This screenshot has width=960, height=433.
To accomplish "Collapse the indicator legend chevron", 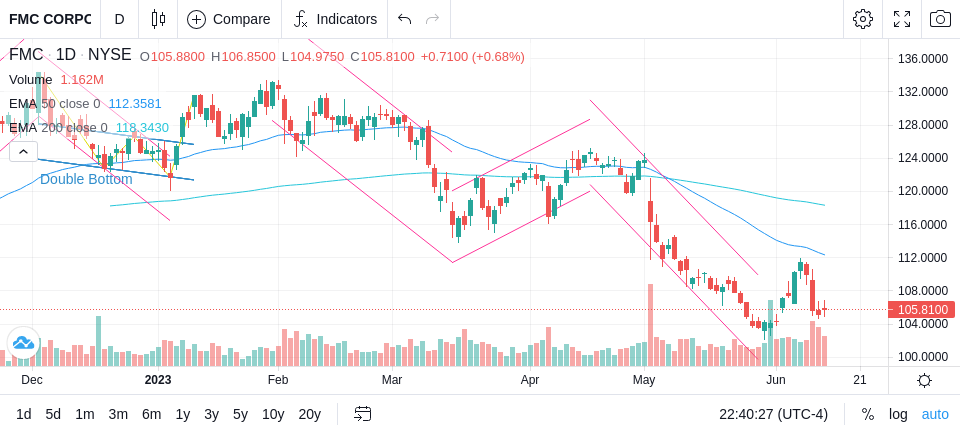I will pyautogui.click(x=23, y=151).
